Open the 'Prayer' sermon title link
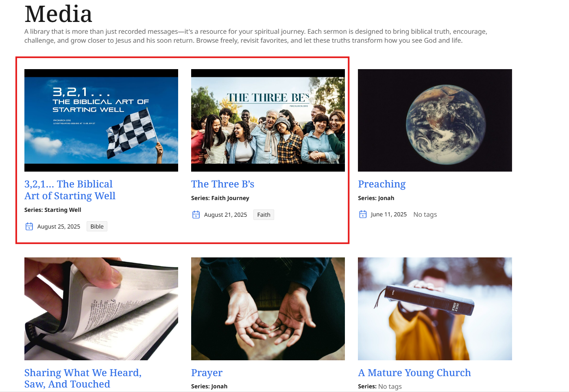The width and height of the screenshot is (569, 392). click(207, 373)
